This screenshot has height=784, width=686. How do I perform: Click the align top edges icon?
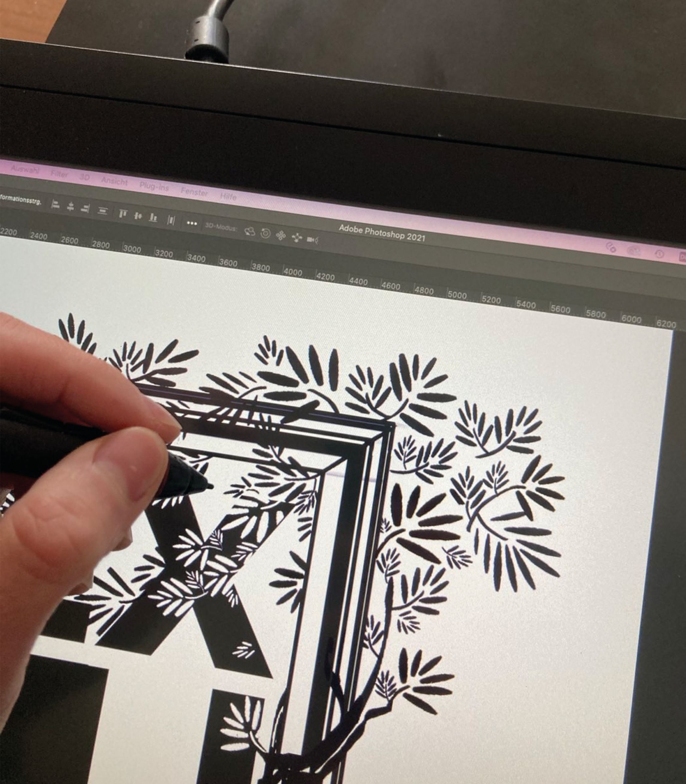click(x=123, y=214)
